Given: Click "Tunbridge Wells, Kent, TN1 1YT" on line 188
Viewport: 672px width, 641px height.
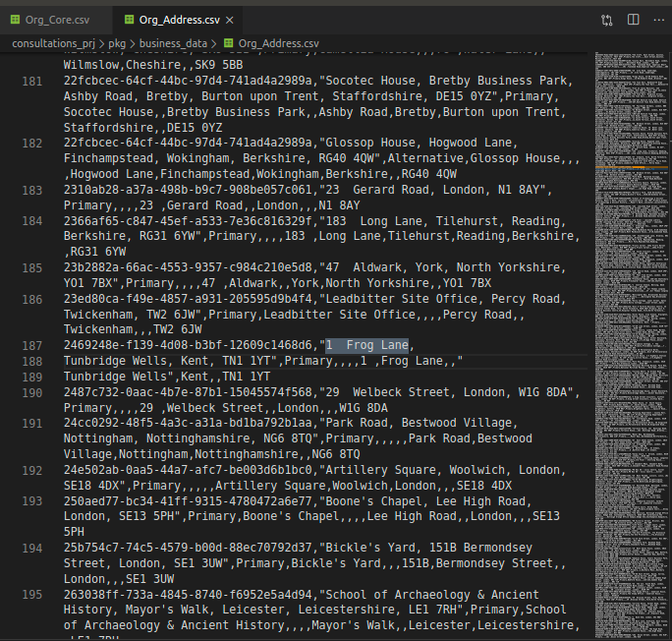Looking at the screenshot, I should 167,361.
